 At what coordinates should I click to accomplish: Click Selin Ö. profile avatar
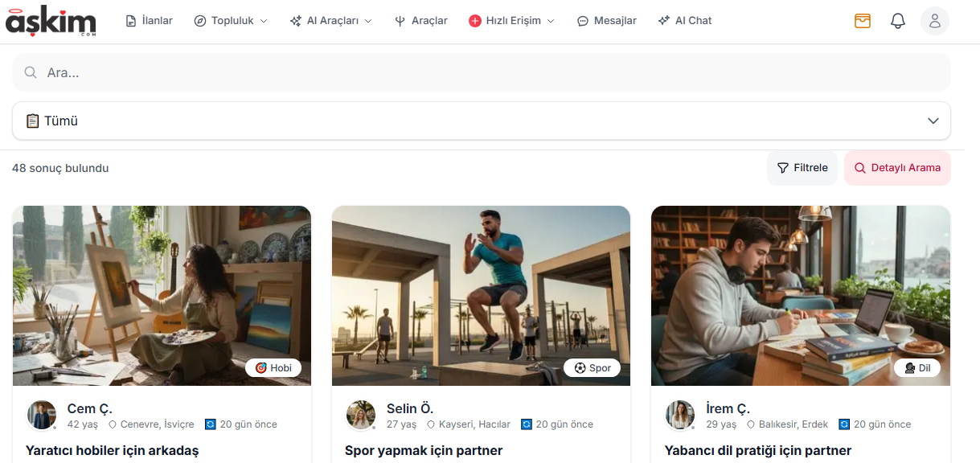pyautogui.click(x=361, y=415)
